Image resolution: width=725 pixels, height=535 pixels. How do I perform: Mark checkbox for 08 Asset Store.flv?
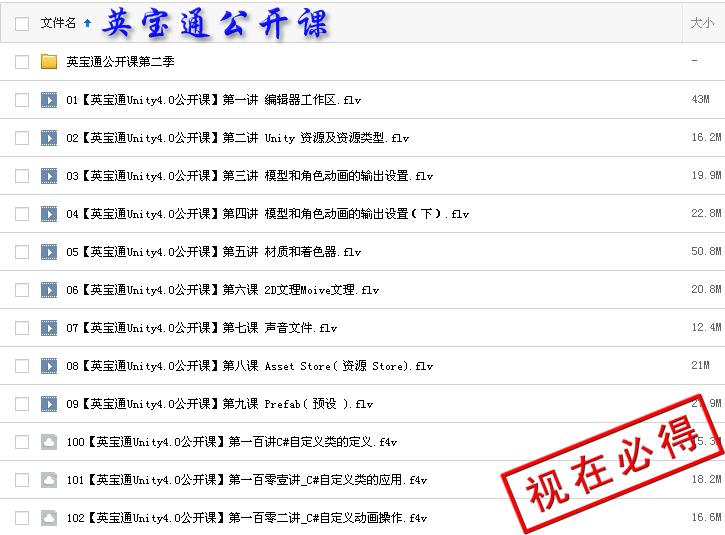[22, 366]
